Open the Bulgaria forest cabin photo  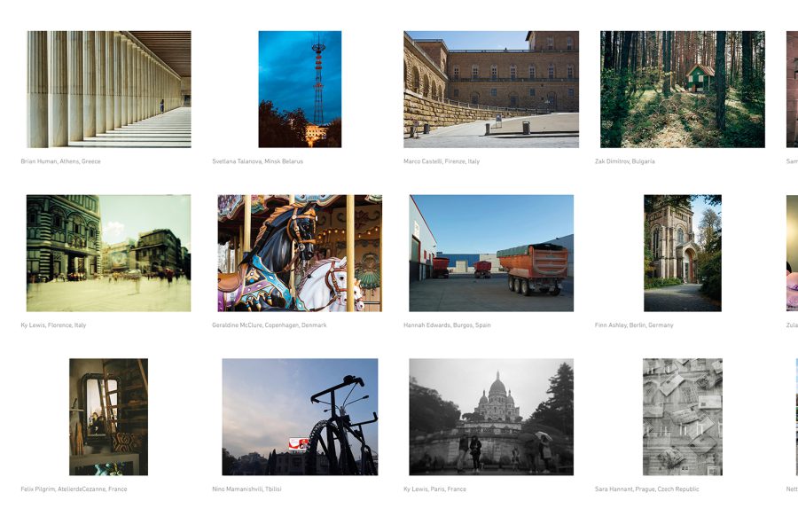point(683,89)
